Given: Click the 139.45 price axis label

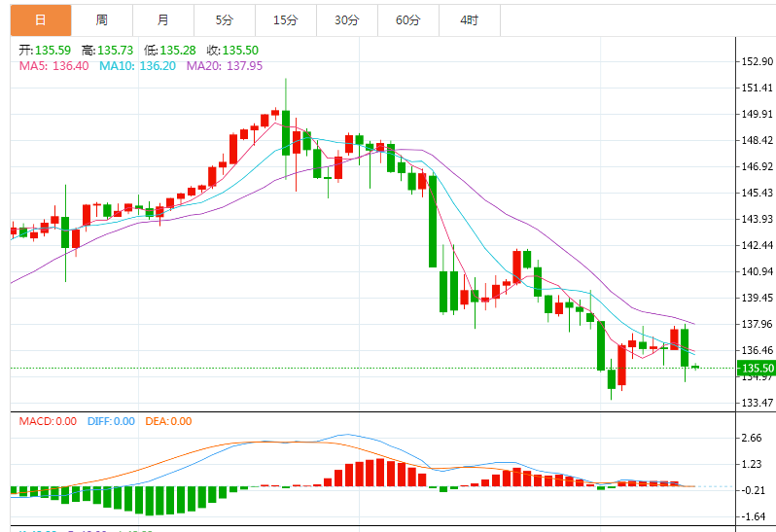Looking at the screenshot, I should pyautogui.click(x=758, y=298).
